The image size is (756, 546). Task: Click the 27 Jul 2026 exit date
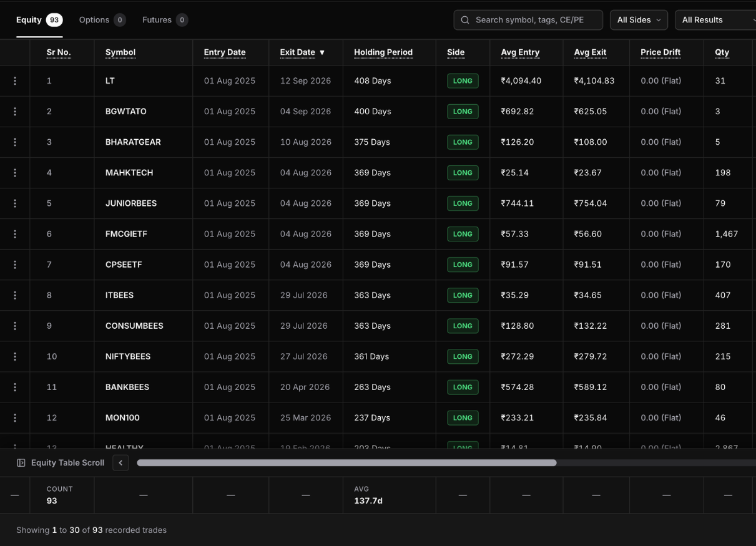tap(303, 356)
